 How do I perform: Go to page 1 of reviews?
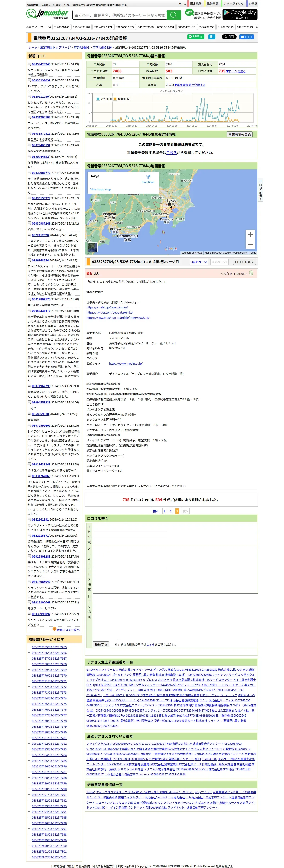click(x=164, y=511)
